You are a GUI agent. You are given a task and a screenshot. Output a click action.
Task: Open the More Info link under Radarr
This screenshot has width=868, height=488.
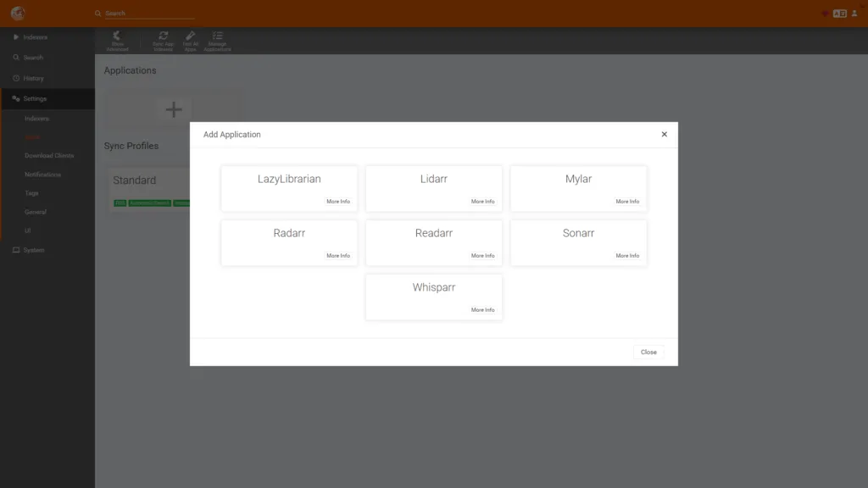[x=338, y=256]
